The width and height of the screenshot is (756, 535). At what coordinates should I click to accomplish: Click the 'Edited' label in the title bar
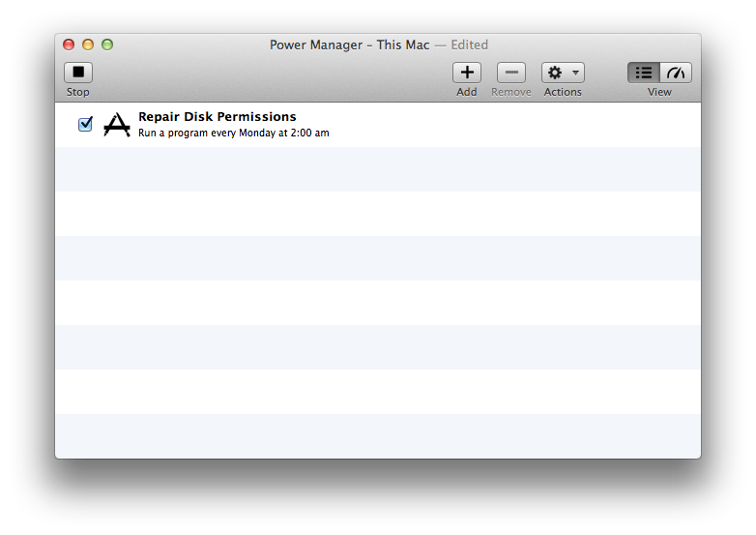pyautogui.click(x=469, y=45)
